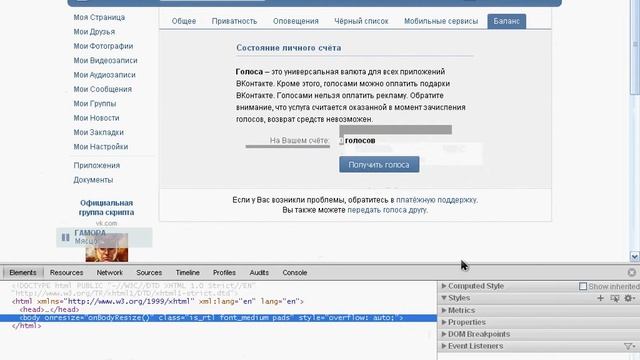Expand the Computed Style section
The width and height of the screenshot is (640, 360).
click(444, 286)
